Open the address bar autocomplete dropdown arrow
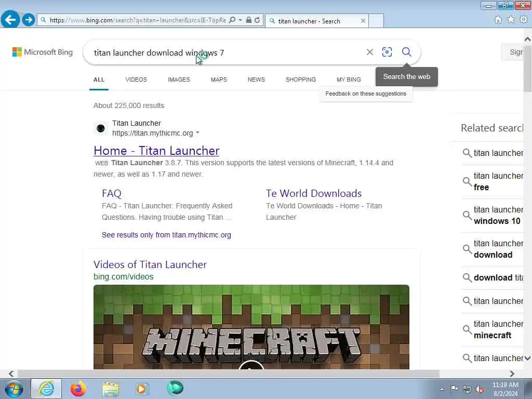532x399 pixels. [x=240, y=20]
